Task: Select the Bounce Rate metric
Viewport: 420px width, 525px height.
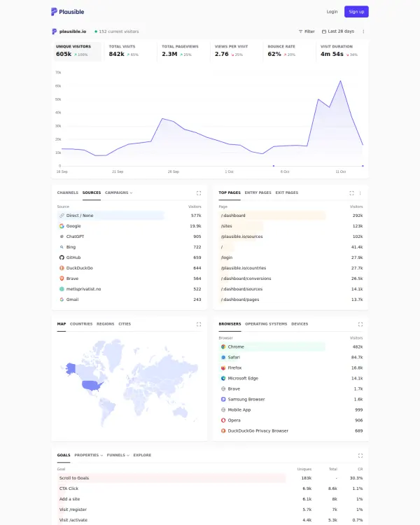Action: pyautogui.click(x=288, y=51)
